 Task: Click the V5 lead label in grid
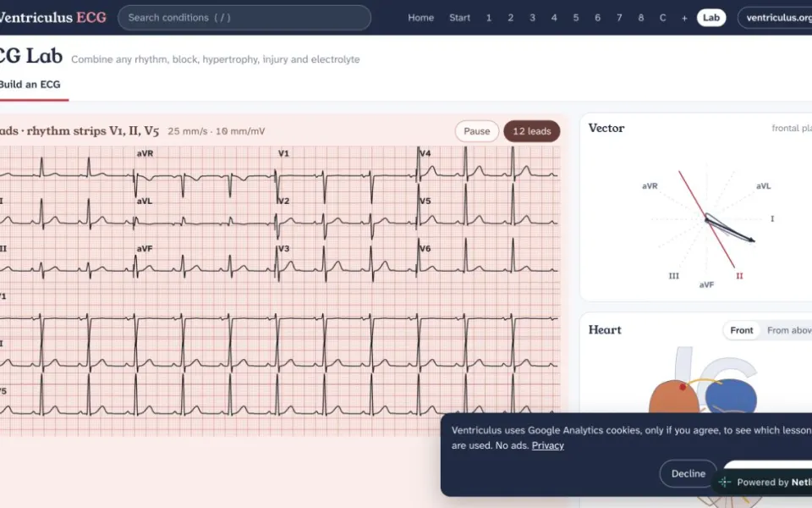(425, 202)
